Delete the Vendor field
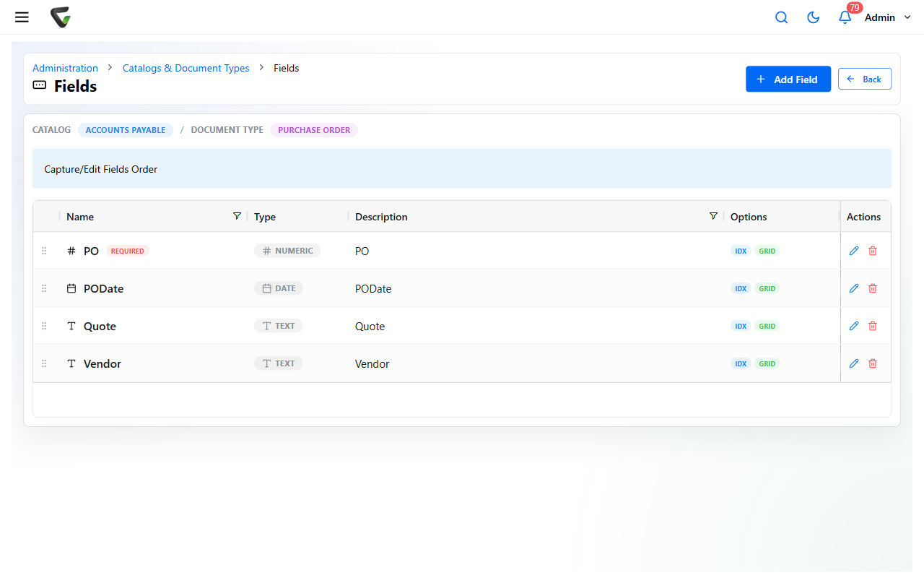 873,363
